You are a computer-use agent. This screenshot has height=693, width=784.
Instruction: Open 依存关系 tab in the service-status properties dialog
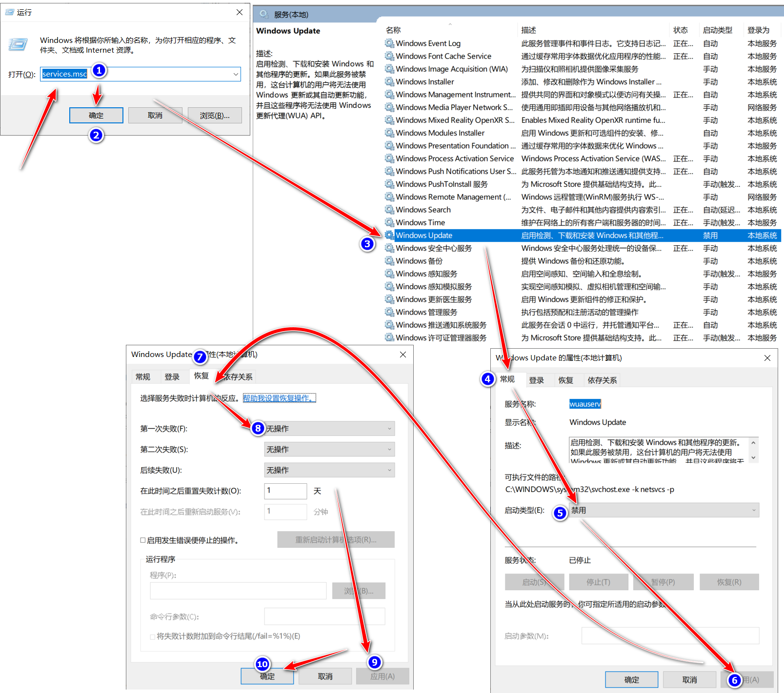(603, 380)
